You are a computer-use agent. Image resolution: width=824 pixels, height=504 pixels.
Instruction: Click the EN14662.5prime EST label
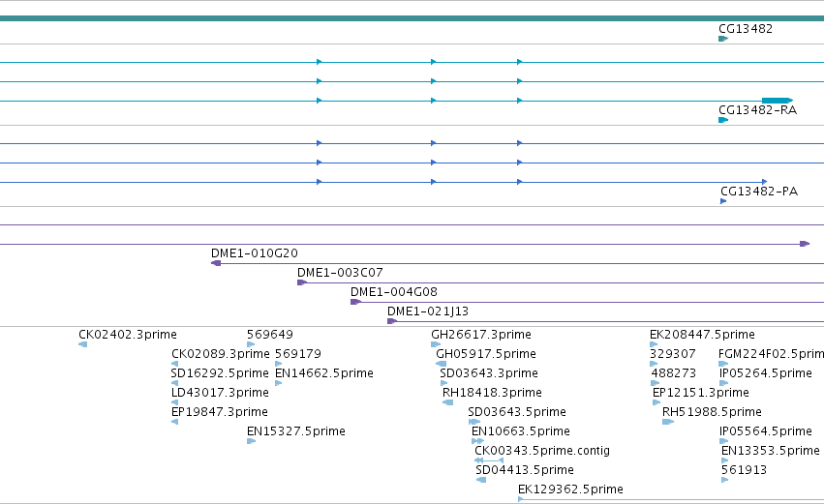click(324, 373)
